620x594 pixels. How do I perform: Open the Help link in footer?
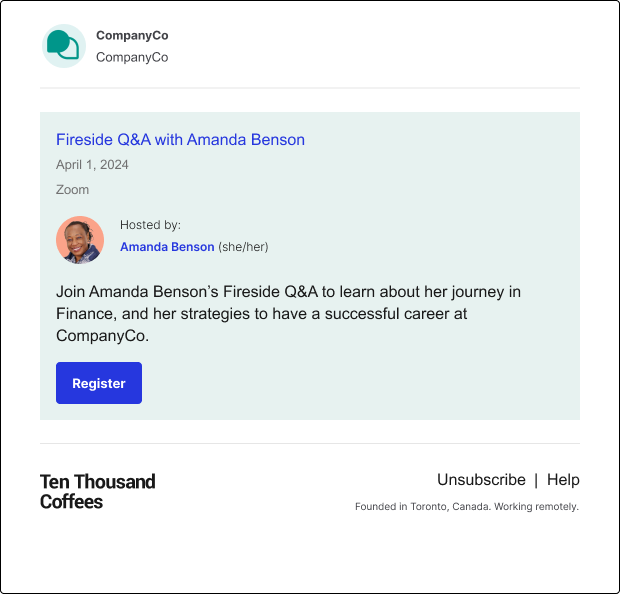(563, 479)
